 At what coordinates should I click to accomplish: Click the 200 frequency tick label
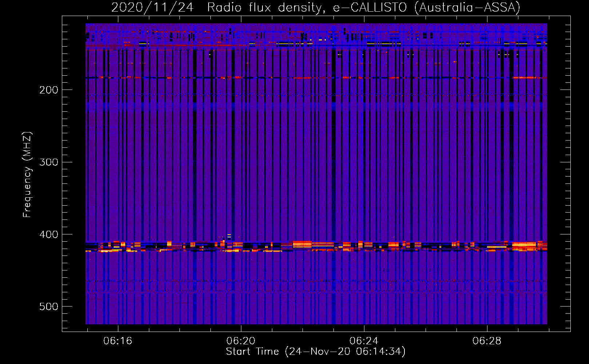(49, 90)
